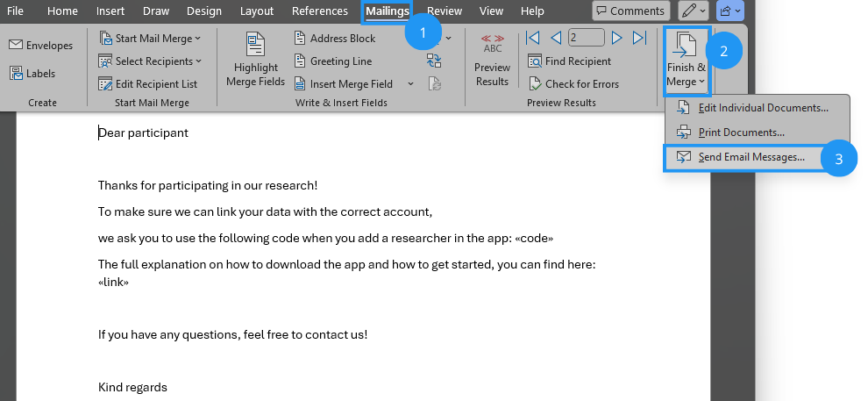Click the Match Fields icon
The image size is (868, 401).
click(434, 61)
